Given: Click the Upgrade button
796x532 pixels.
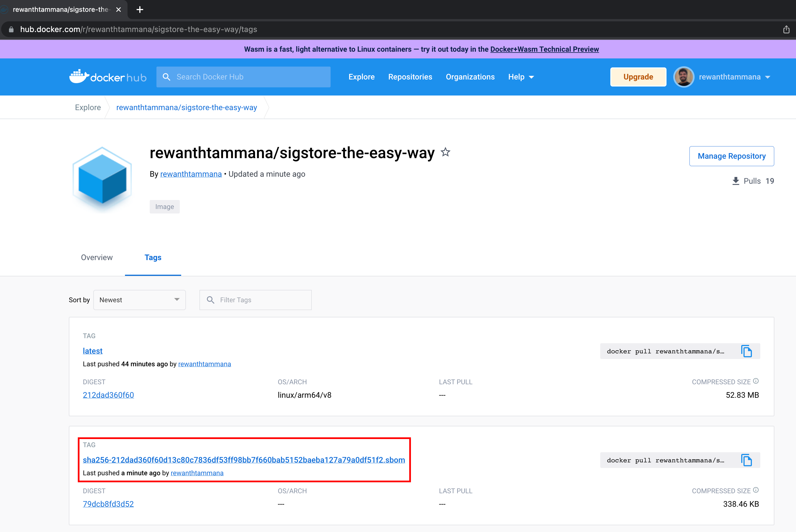Looking at the screenshot, I should coord(638,77).
